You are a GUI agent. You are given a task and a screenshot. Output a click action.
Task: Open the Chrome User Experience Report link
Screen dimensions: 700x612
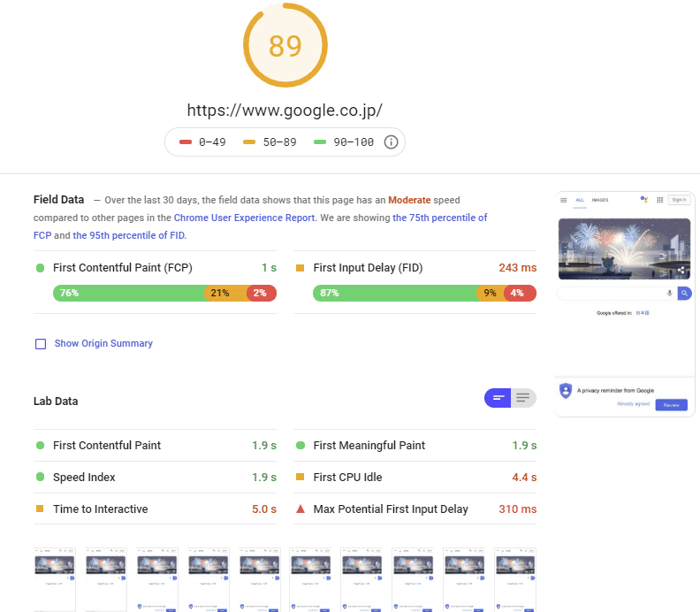tap(244, 218)
